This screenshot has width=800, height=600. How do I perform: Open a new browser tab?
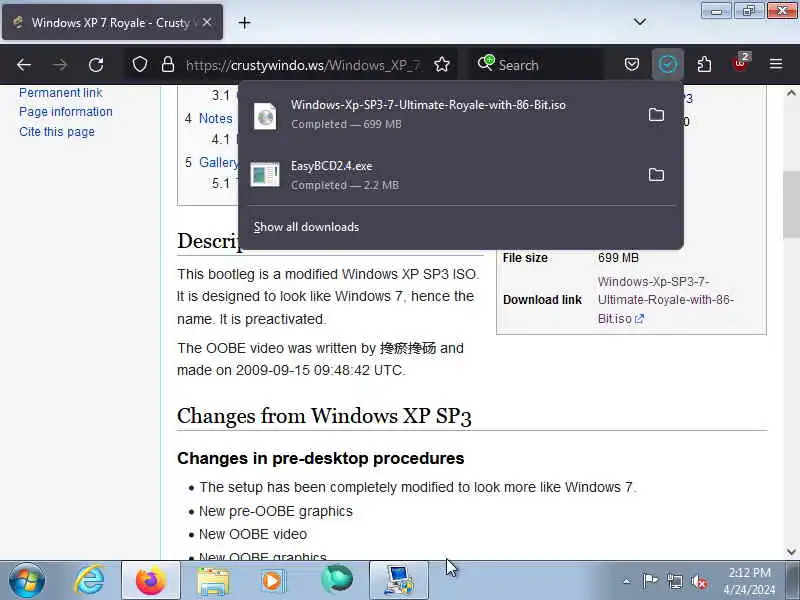coord(244,22)
